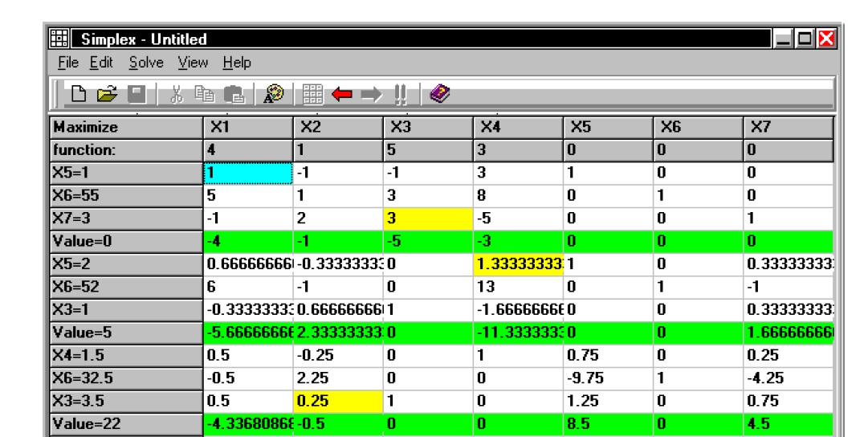Select the cyan highlighted cell containing 1

point(244,173)
